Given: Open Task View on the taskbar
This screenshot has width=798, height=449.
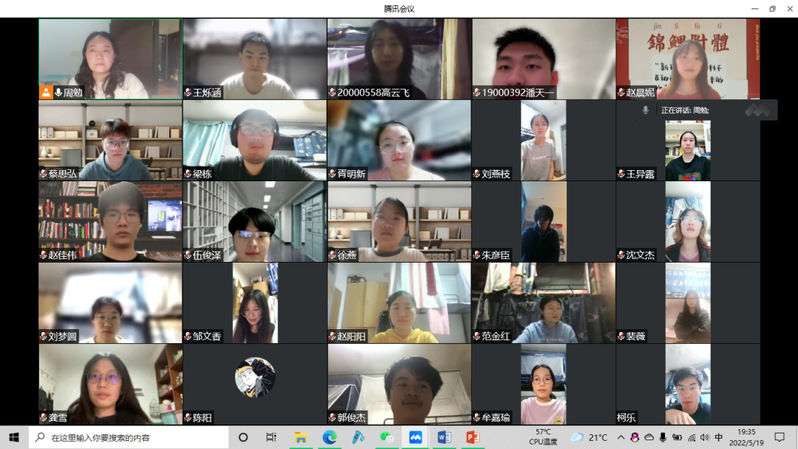Looking at the screenshot, I should 271,437.
